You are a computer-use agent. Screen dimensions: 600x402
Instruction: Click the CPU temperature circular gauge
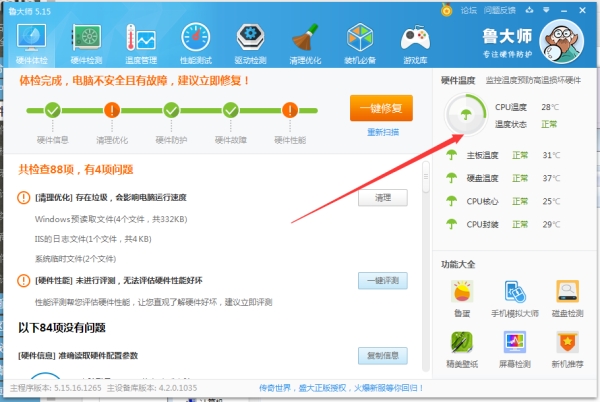462,116
